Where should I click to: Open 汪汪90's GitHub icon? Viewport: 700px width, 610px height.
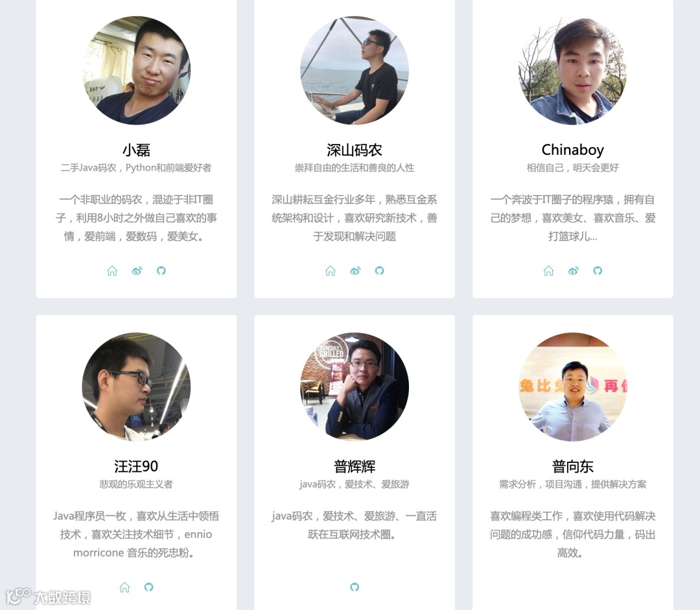[x=148, y=587]
